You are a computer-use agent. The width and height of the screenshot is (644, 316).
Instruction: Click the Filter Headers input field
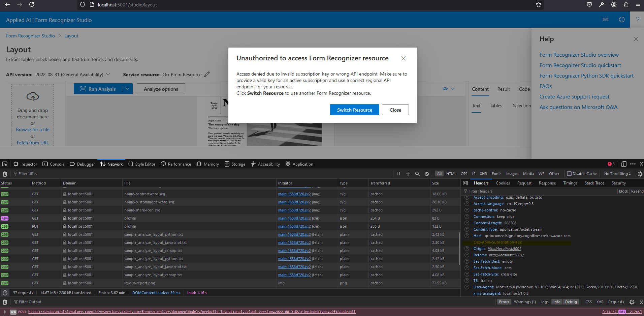point(539,191)
